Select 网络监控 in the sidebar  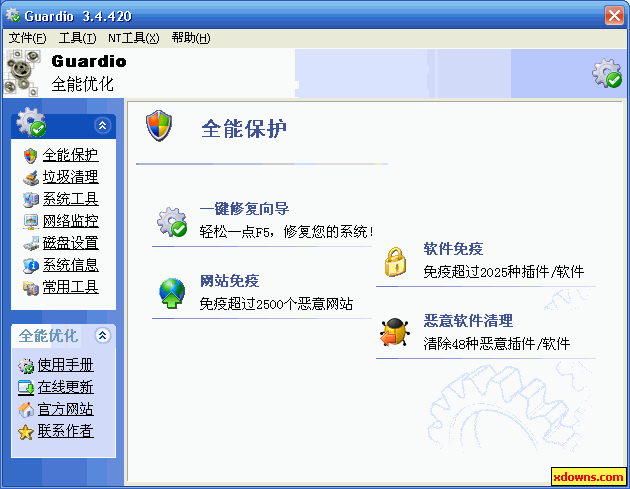pos(71,221)
